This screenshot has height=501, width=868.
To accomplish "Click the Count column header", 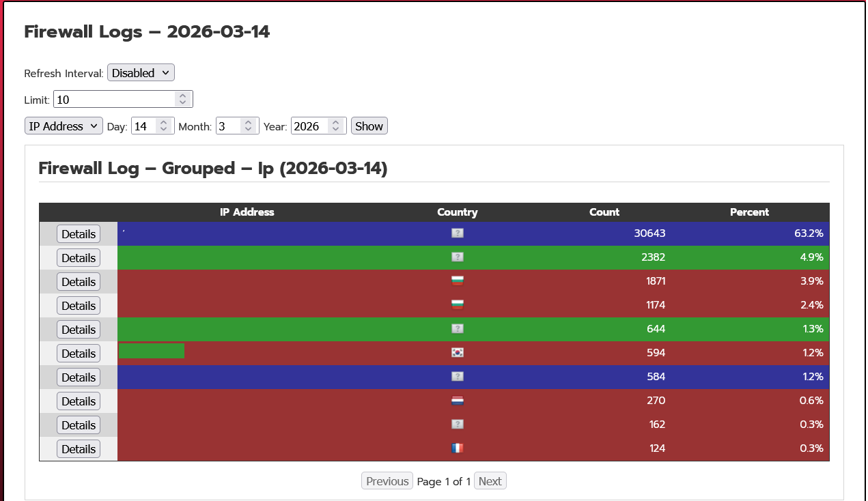I will [x=604, y=212].
